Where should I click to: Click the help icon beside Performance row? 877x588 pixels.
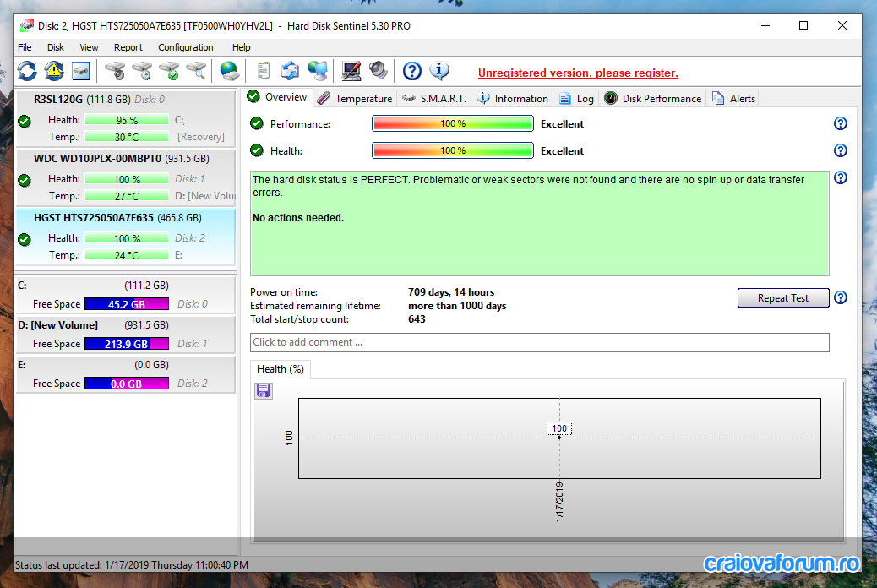click(x=840, y=123)
